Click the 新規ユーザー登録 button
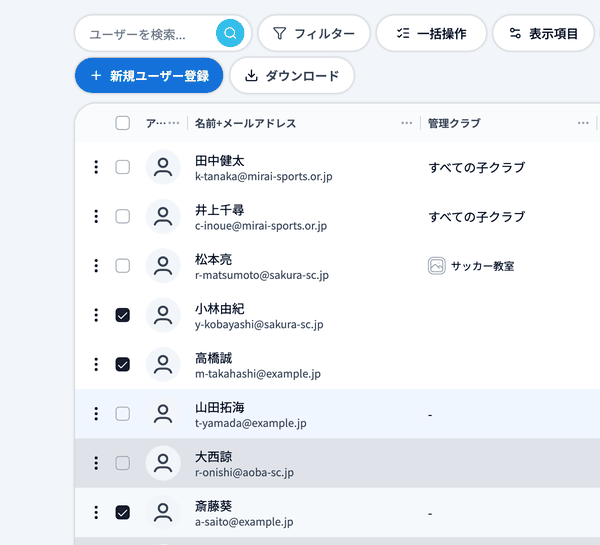Screen dimensions: 600x545 coord(149,75)
